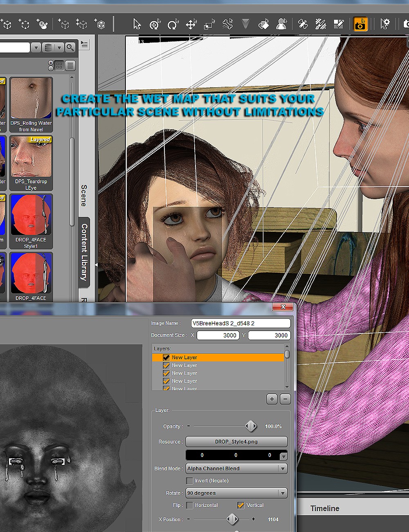This screenshot has width=409, height=532.
Task: Collapse the left pane with side triangle handle
Action: [96, 265]
